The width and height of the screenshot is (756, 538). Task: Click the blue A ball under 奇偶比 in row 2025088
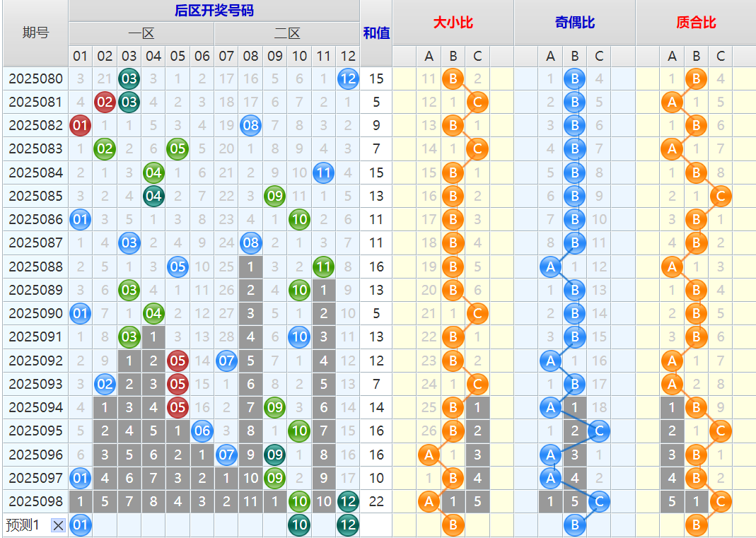tap(550, 267)
